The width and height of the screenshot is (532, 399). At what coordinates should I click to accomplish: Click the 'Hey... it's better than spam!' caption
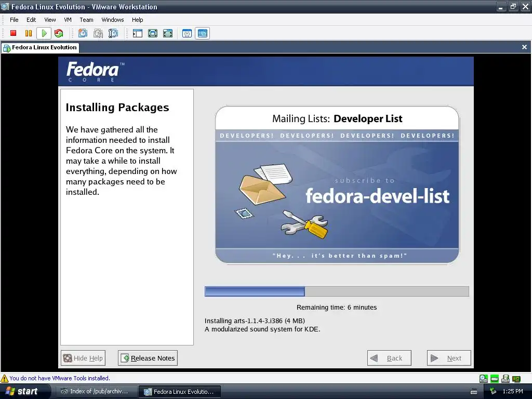click(340, 256)
